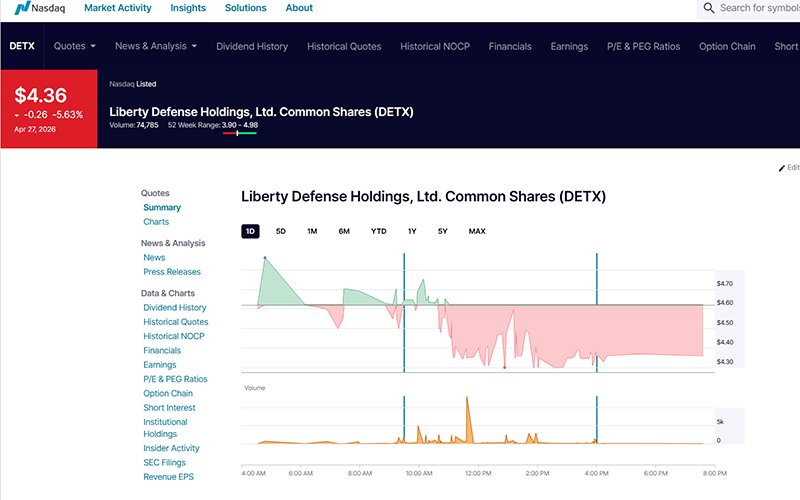The image size is (800, 500).
Task: Click the Search for symbols field
Action: (x=748, y=8)
